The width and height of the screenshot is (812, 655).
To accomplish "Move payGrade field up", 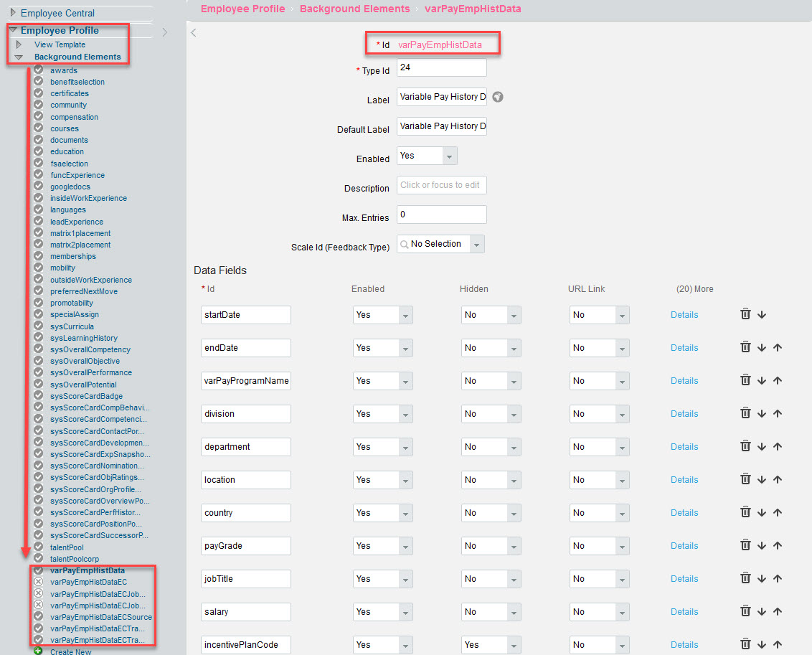I will tap(778, 545).
